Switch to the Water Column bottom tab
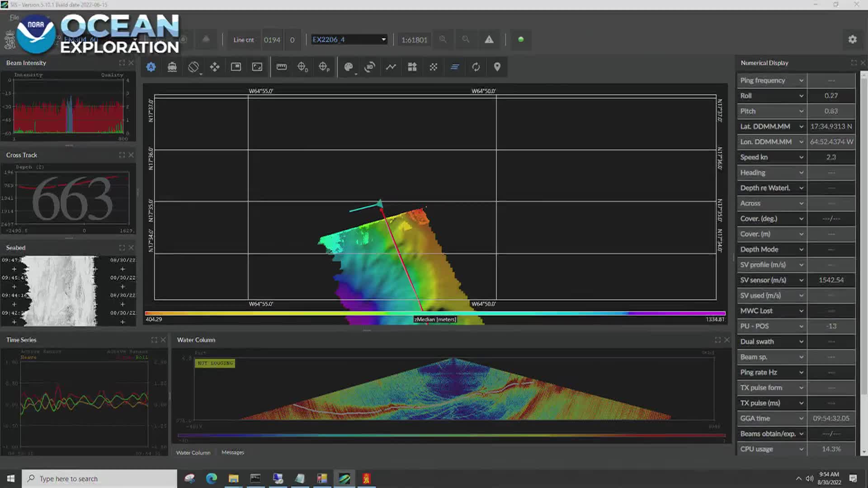 (193, 452)
